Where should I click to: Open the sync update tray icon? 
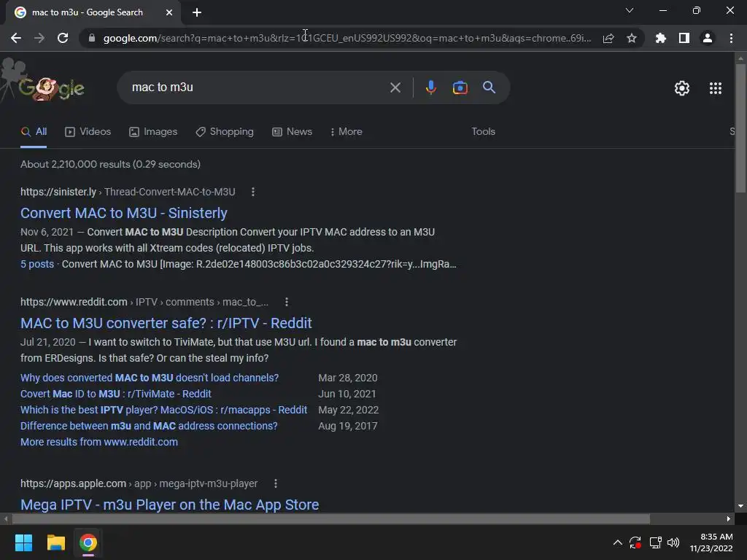[x=635, y=542]
